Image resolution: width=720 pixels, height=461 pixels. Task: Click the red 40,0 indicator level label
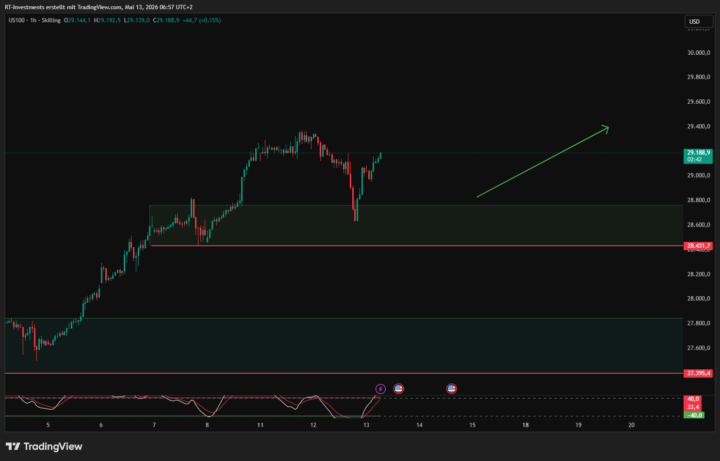click(693, 399)
